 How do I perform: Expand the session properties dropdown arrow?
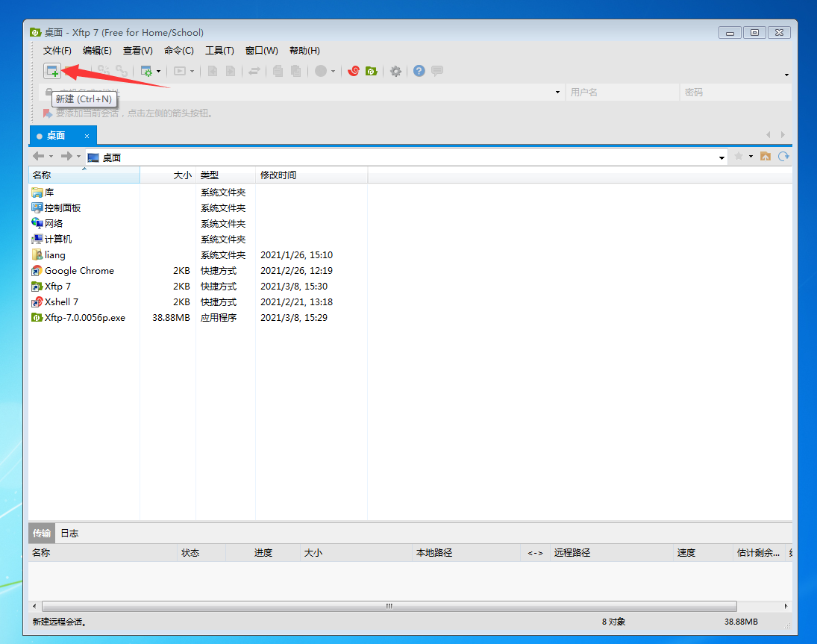pyautogui.click(x=158, y=72)
